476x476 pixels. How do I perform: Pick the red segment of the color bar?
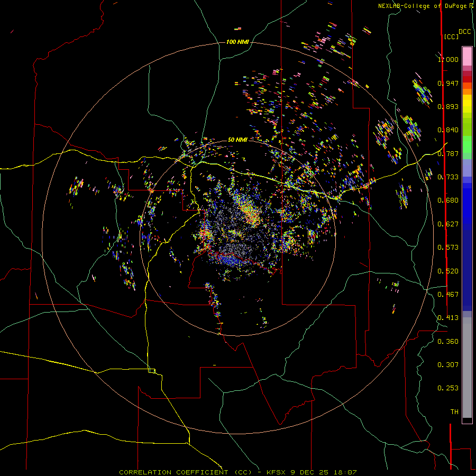tap(467, 79)
